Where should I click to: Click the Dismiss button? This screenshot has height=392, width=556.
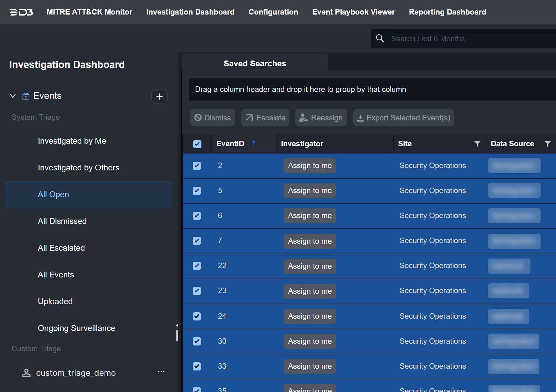tap(213, 118)
